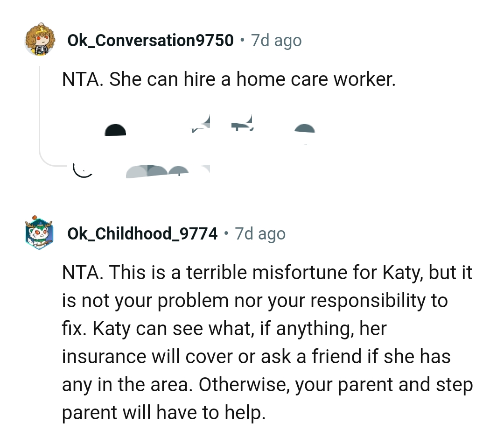Image resolution: width=504 pixels, height=437 pixels.
Task: Open Ok_Childhood_9774's profile link
Action: tap(142, 233)
